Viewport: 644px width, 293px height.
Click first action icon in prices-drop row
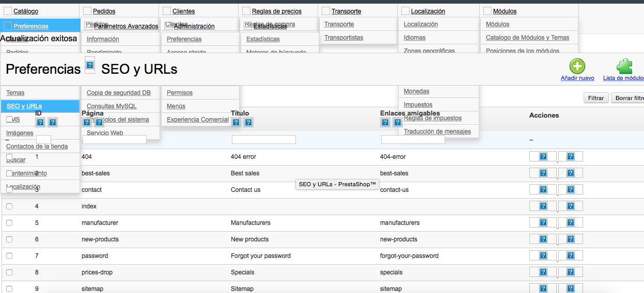543,272
